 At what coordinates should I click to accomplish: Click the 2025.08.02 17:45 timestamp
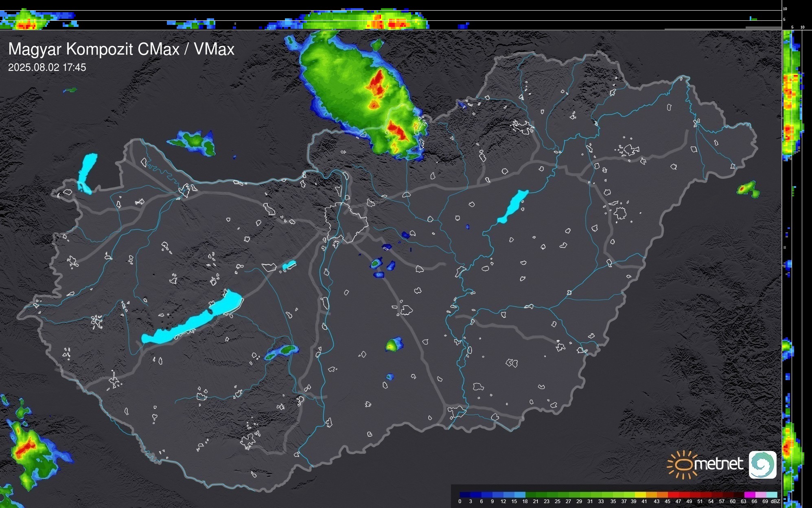tap(47, 68)
